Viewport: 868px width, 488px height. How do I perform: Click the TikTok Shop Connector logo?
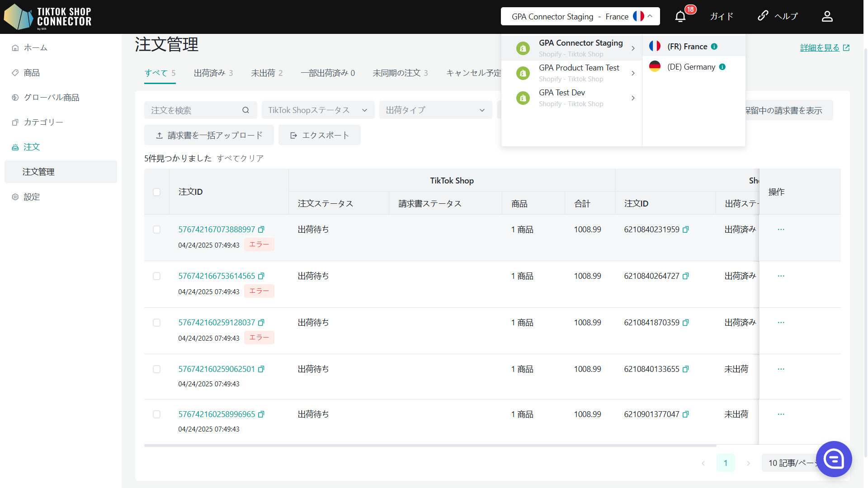[47, 17]
